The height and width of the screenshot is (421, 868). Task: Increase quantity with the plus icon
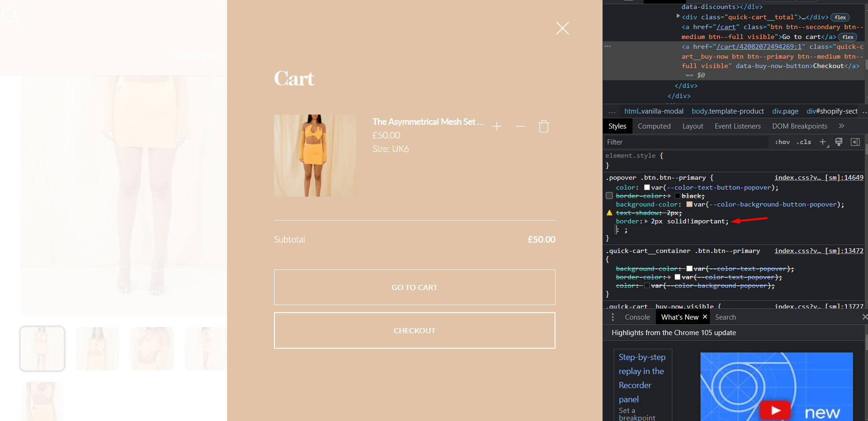[x=497, y=126]
